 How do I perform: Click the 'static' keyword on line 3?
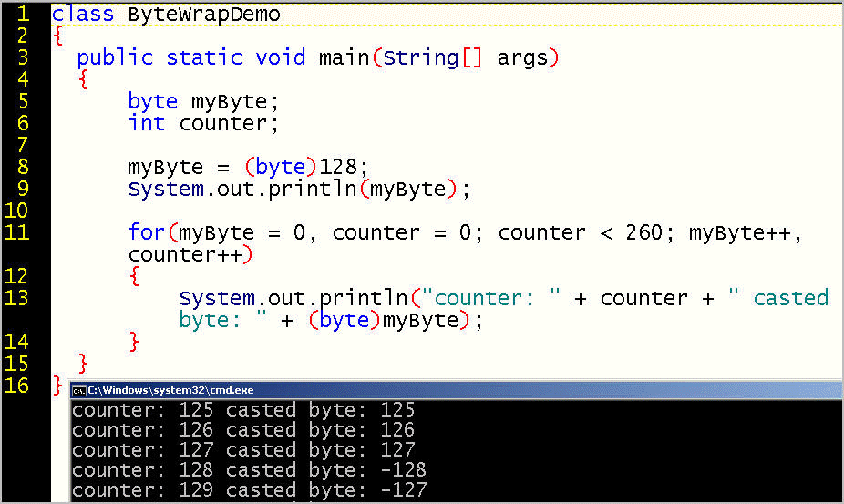point(204,57)
